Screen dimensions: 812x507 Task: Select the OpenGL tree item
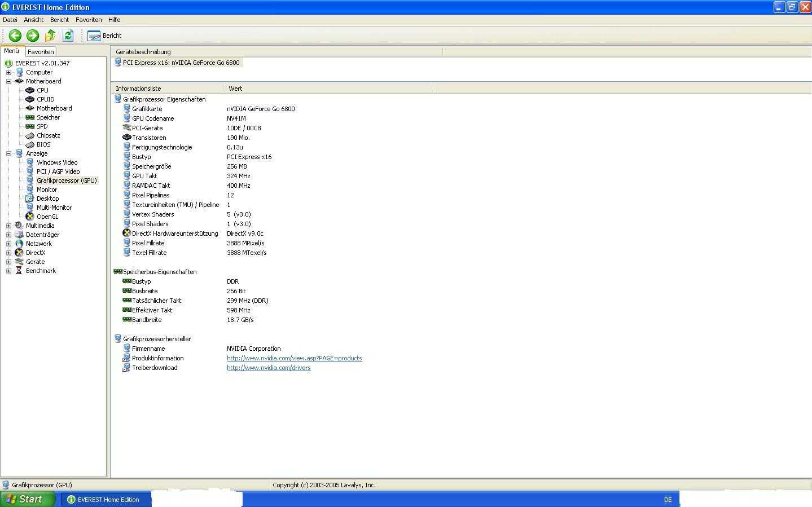click(x=47, y=217)
